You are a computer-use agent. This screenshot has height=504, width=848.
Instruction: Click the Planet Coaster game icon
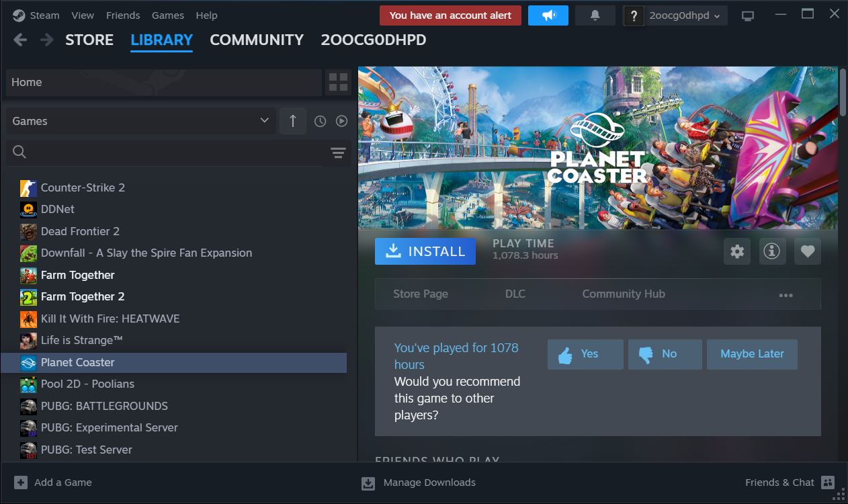(x=28, y=362)
